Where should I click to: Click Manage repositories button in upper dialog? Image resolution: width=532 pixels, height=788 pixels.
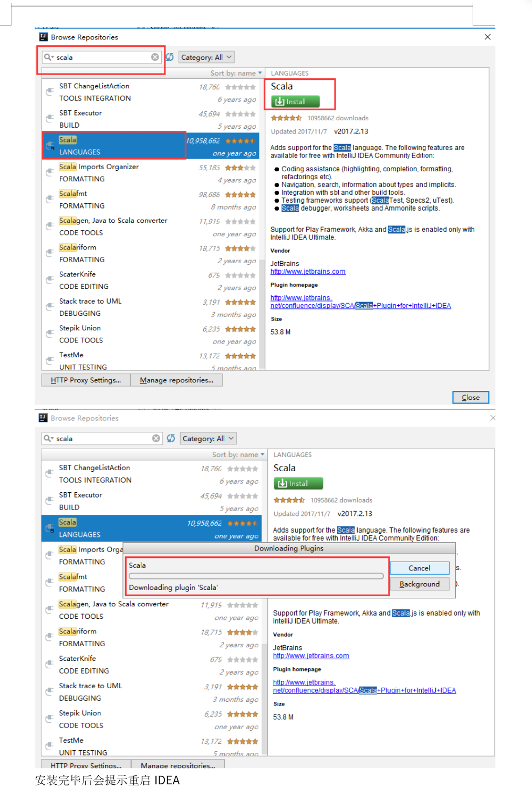click(176, 380)
